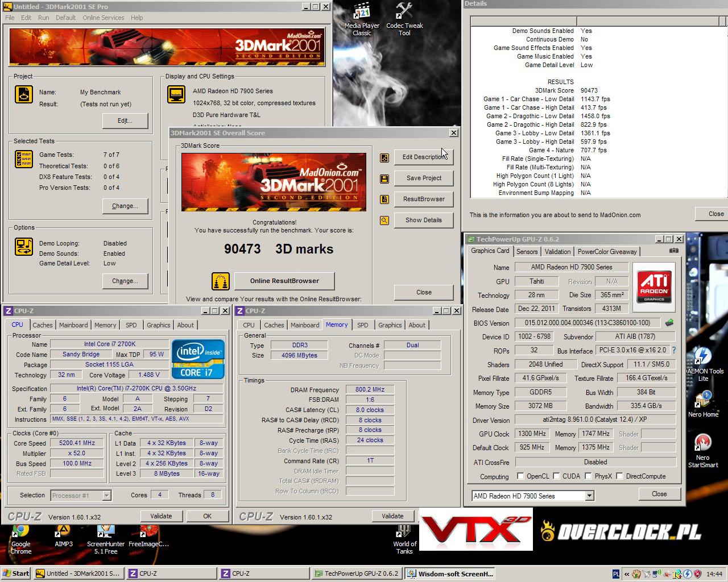Click the Bus Interface question mark help icon

click(674, 351)
